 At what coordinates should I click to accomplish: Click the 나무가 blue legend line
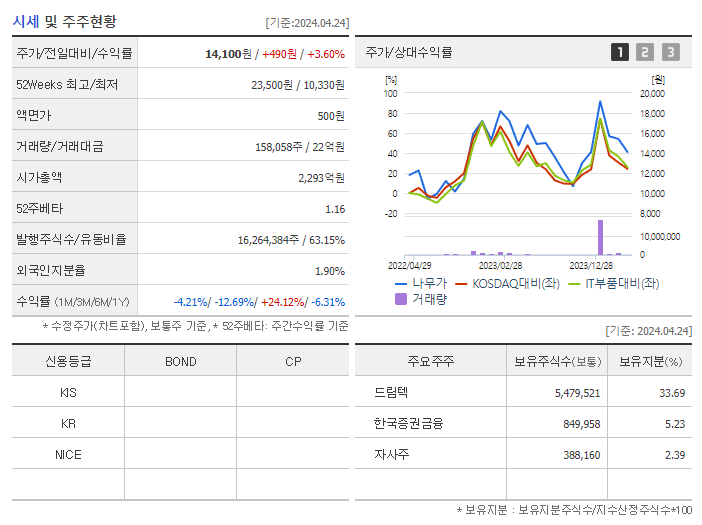click(x=401, y=284)
